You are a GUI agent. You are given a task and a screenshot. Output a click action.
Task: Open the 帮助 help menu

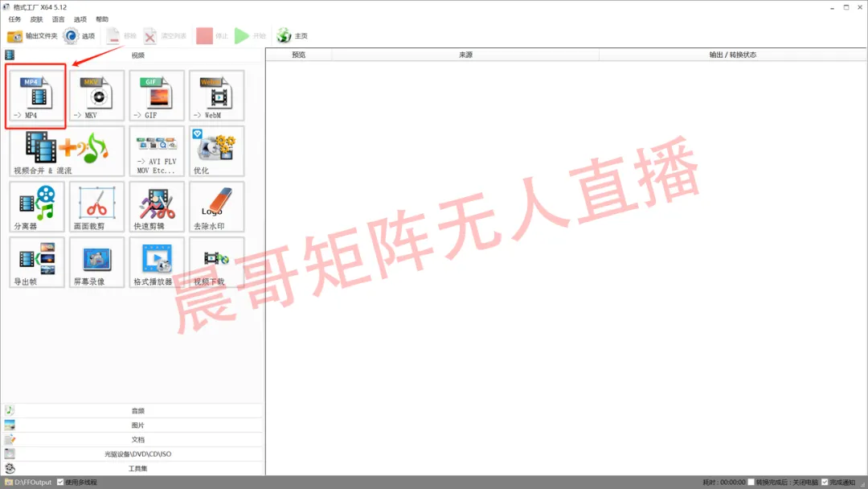(x=102, y=19)
